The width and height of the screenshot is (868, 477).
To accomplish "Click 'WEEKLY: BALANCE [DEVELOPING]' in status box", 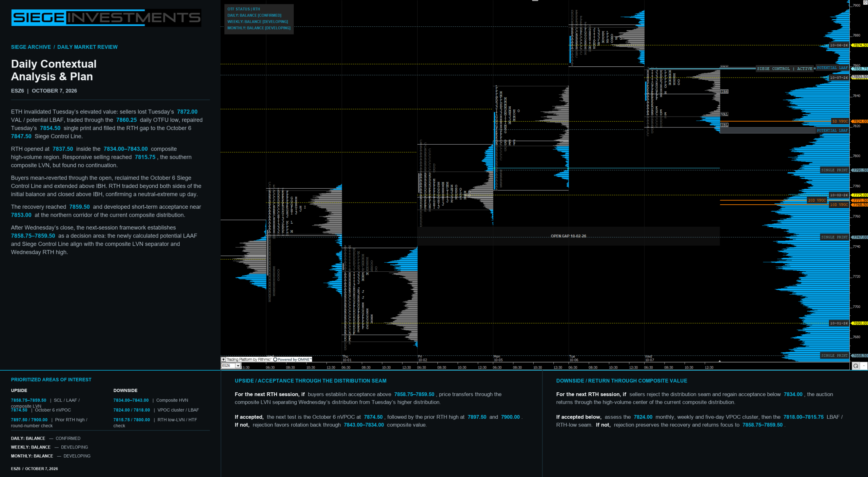I will pos(258,22).
